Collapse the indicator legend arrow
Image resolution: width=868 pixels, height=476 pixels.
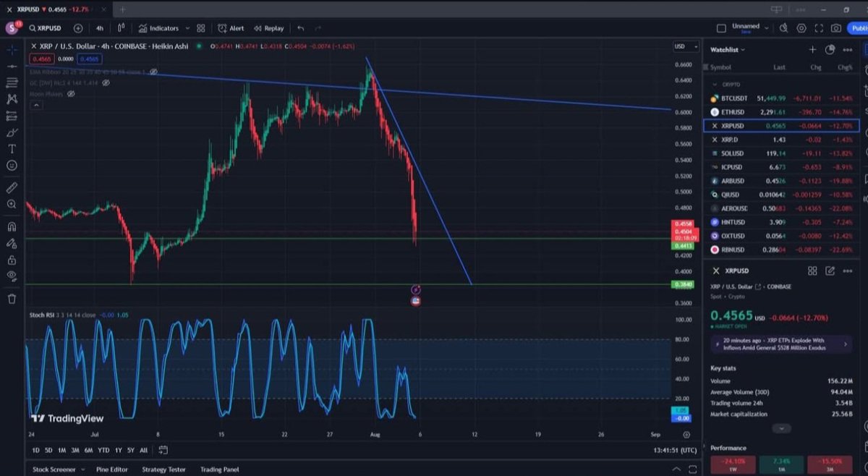(36, 105)
